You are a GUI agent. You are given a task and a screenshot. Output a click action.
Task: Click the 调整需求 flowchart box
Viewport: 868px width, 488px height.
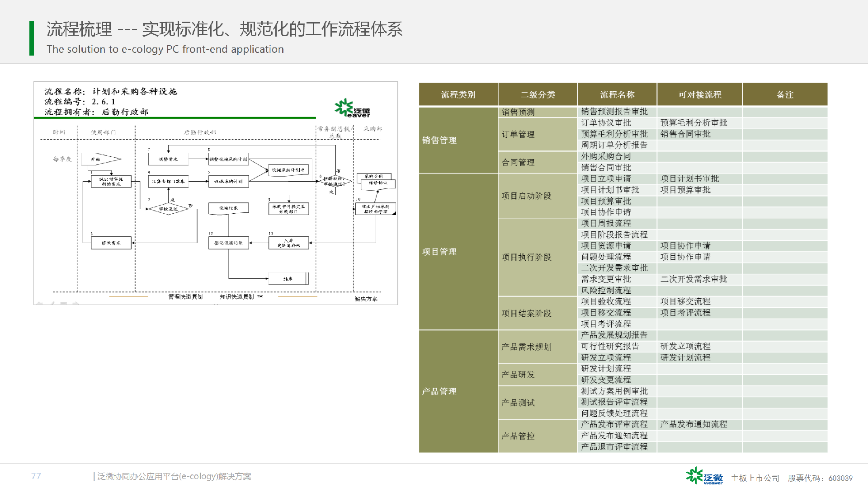click(x=168, y=159)
